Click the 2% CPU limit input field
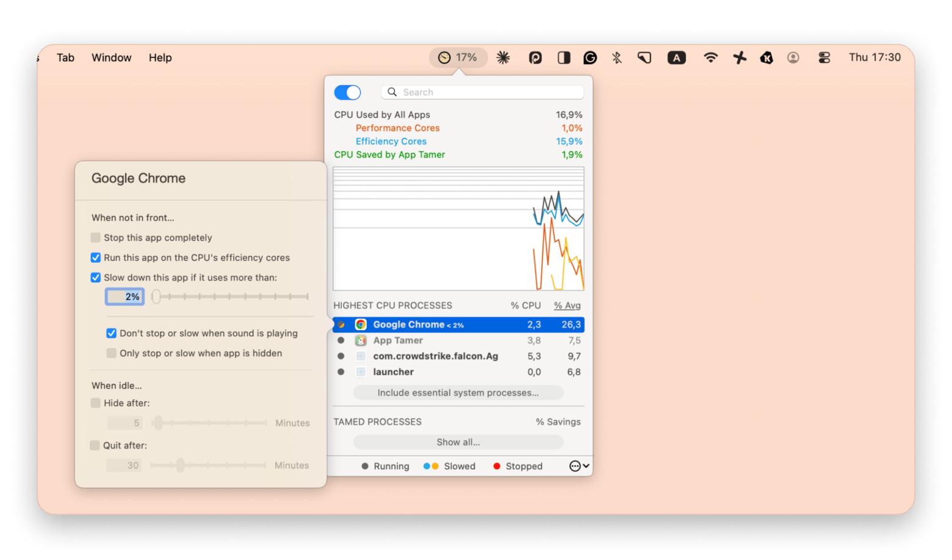Viewport: 952px width, 560px height. [125, 296]
